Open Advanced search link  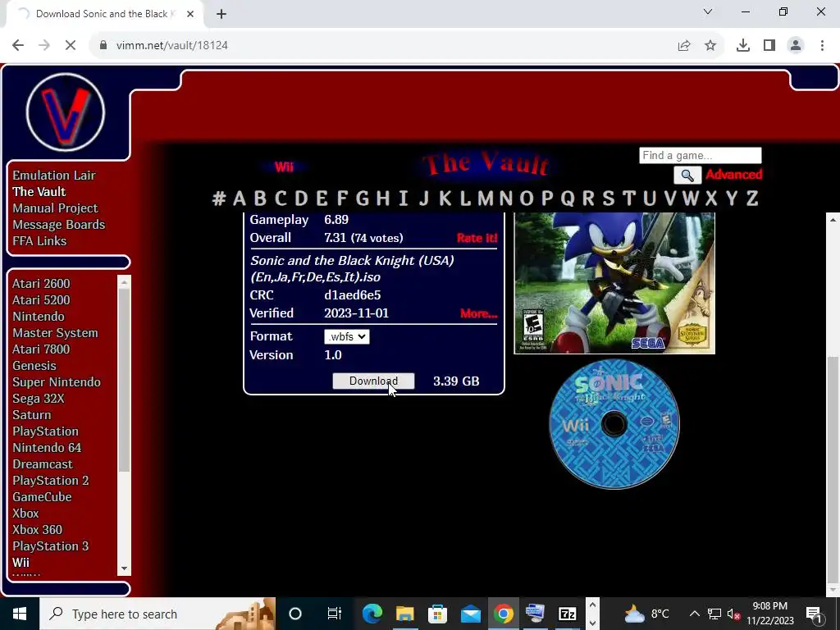[x=733, y=175]
